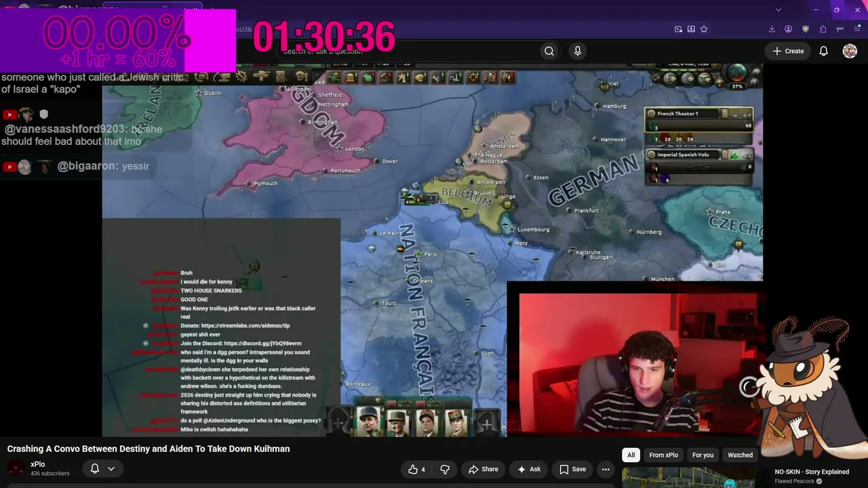Open the browser extensions puzzle icon
The width and height of the screenshot is (868, 488).
coord(823,29)
